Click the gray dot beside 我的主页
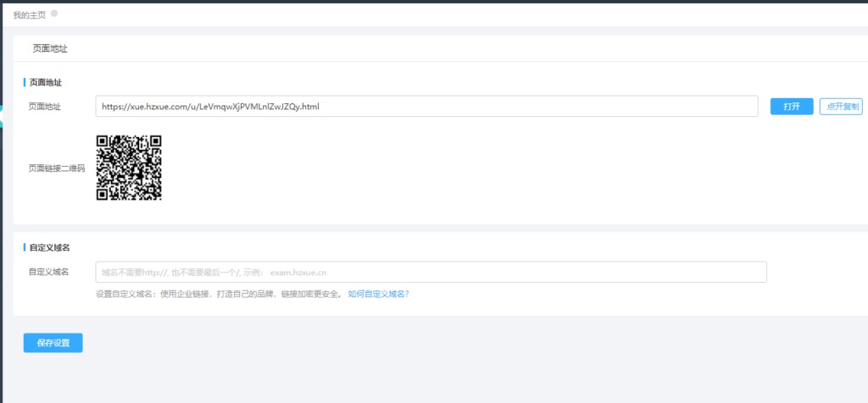Viewport: 868px width, 403px height. 54,14
